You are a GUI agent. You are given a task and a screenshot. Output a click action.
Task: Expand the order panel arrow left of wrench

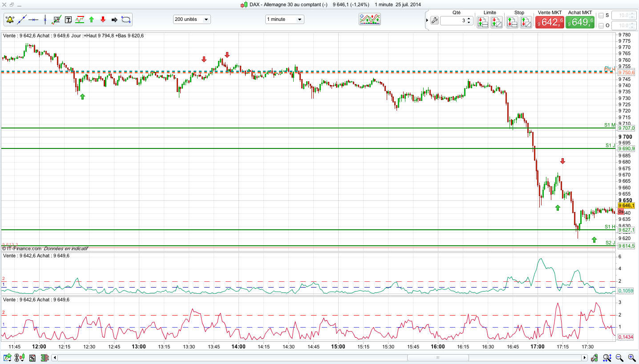(427, 20)
